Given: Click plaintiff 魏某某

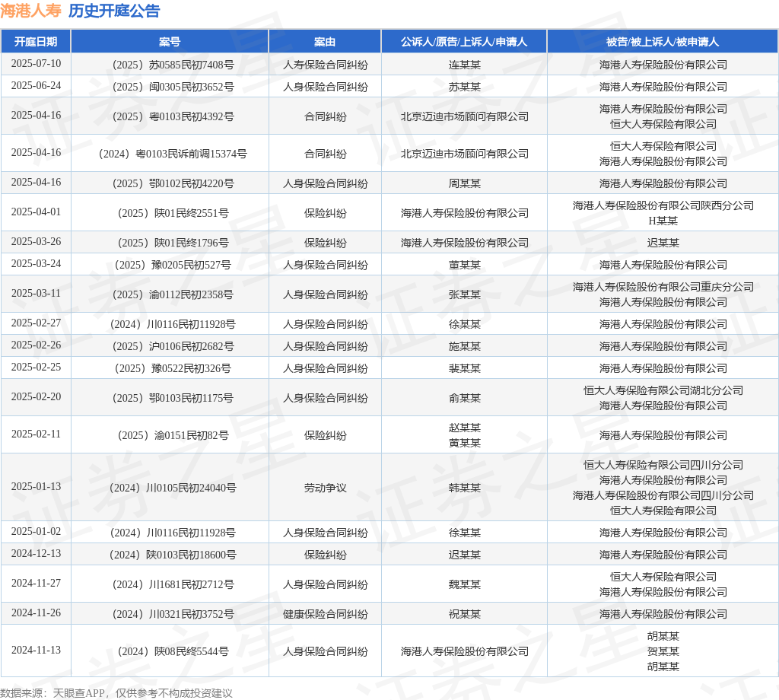Looking at the screenshot, I should 465,584.
